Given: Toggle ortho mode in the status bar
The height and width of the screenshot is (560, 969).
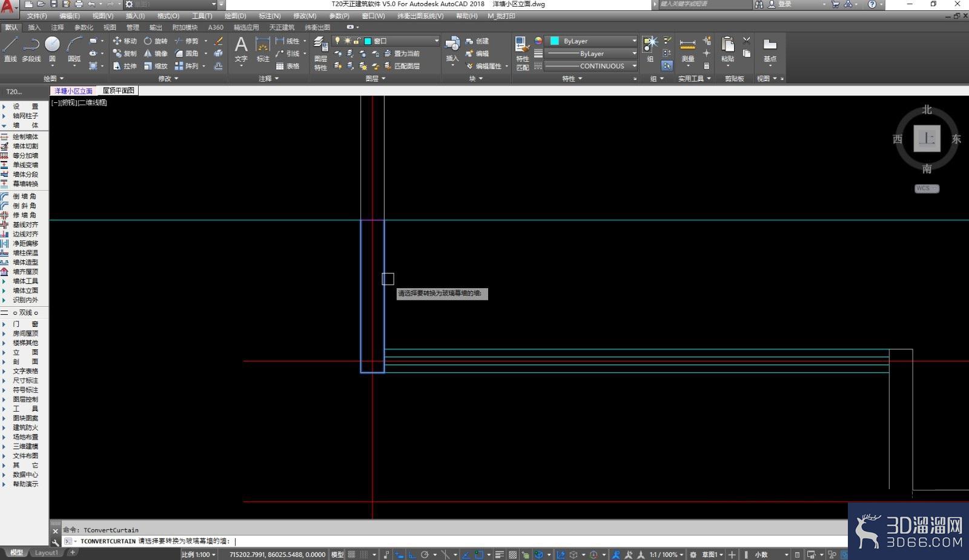Looking at the screenshot, I should 412,555.
